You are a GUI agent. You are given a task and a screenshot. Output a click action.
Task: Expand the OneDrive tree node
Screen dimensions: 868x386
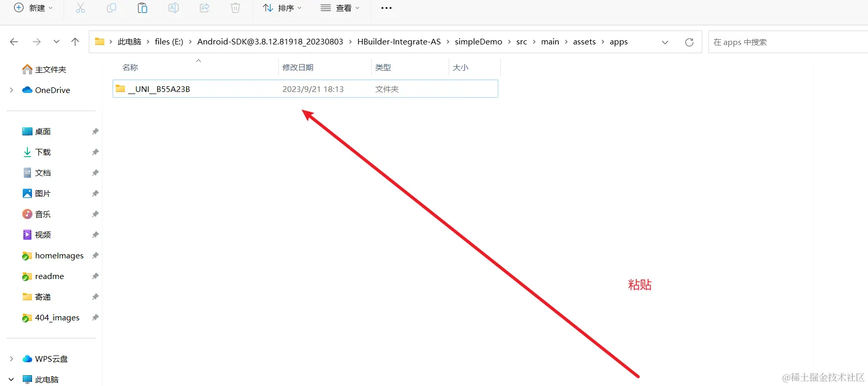point(11,90)
